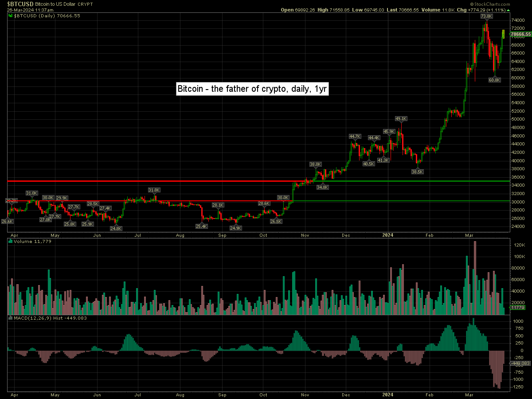Image resolution: width=532 pixels, height=399 pixels.
Task: Select the 24.8K June low marker
Action: (116, 228)
